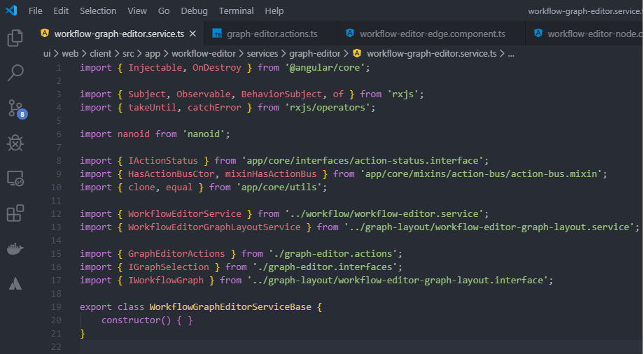Open the Docker view in activity bar
The image size is (644, 354).
point(15,248)
